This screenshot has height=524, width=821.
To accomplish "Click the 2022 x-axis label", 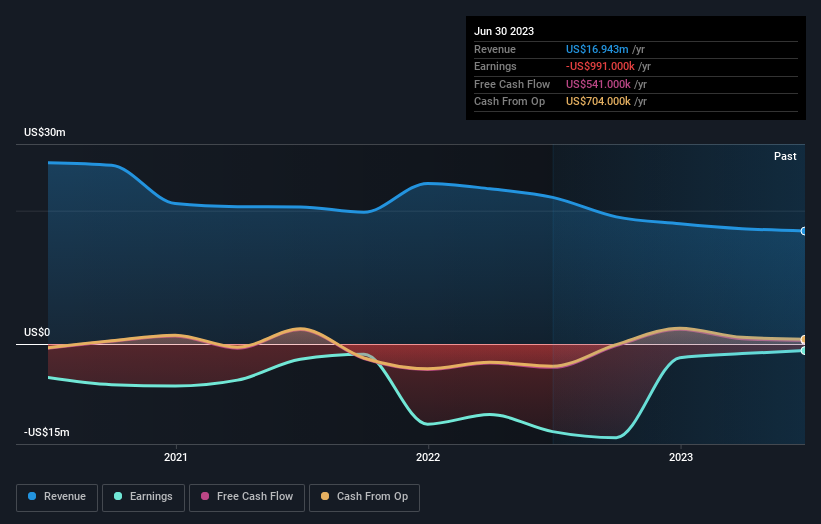I will point(428,457).
